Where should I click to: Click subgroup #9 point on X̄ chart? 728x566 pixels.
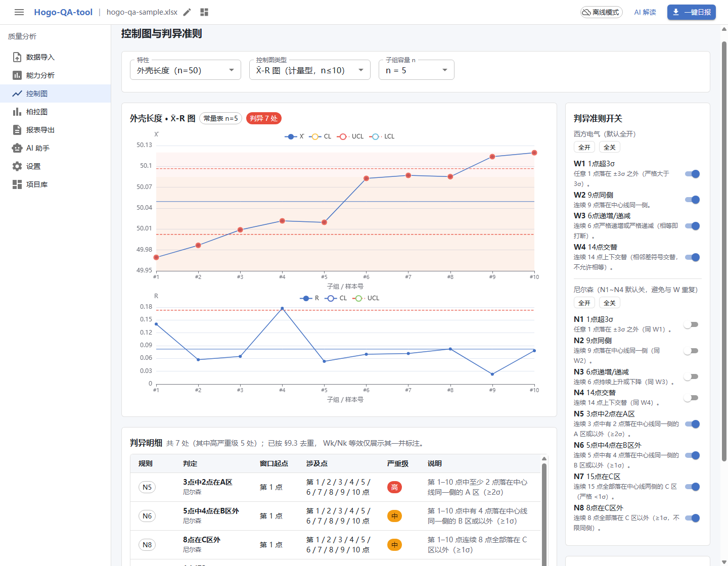(x=492, y=157)
